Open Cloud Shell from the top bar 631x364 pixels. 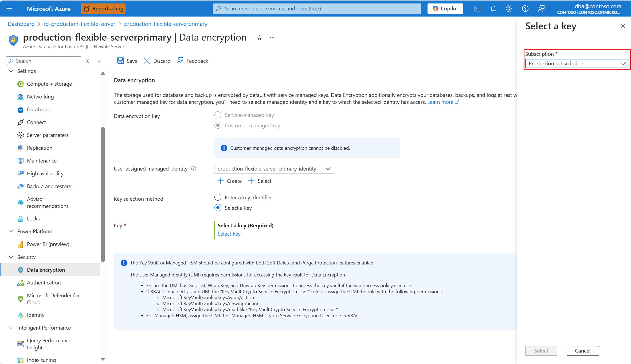pyautogui.click(x=477, y=9)
